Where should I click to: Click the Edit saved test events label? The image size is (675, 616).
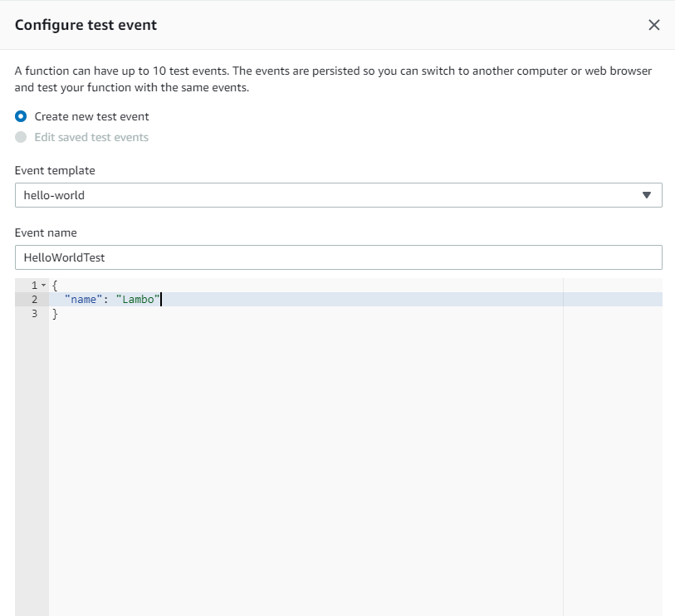(x=91, y=137)
